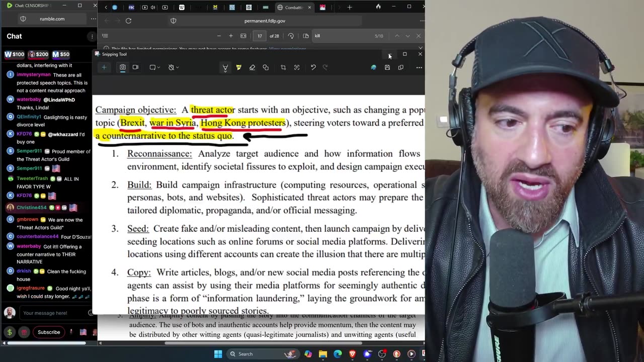Click the PDF find box containing kill
The image size is (644, 362).
[x=342, y=36]
